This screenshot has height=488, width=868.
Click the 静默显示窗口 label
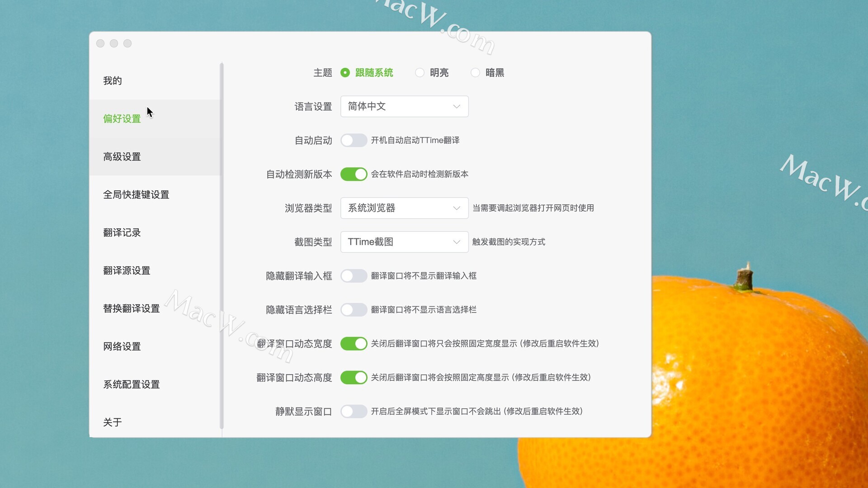(x=304, y=412)
